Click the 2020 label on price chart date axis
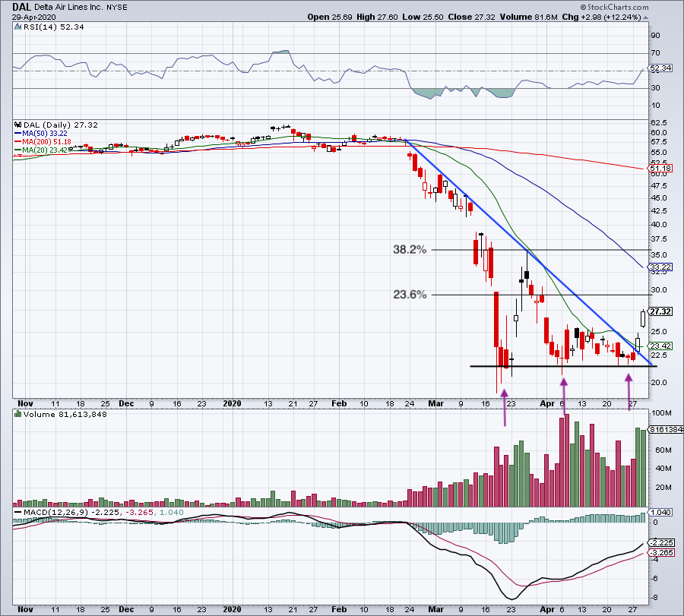The image size is (684, 616). coord(232,403)
